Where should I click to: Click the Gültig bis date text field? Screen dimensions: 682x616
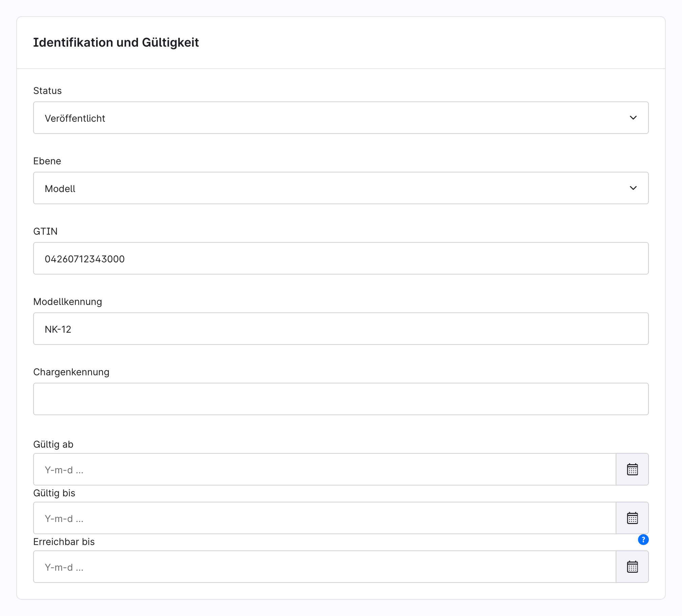coord(324,518)
